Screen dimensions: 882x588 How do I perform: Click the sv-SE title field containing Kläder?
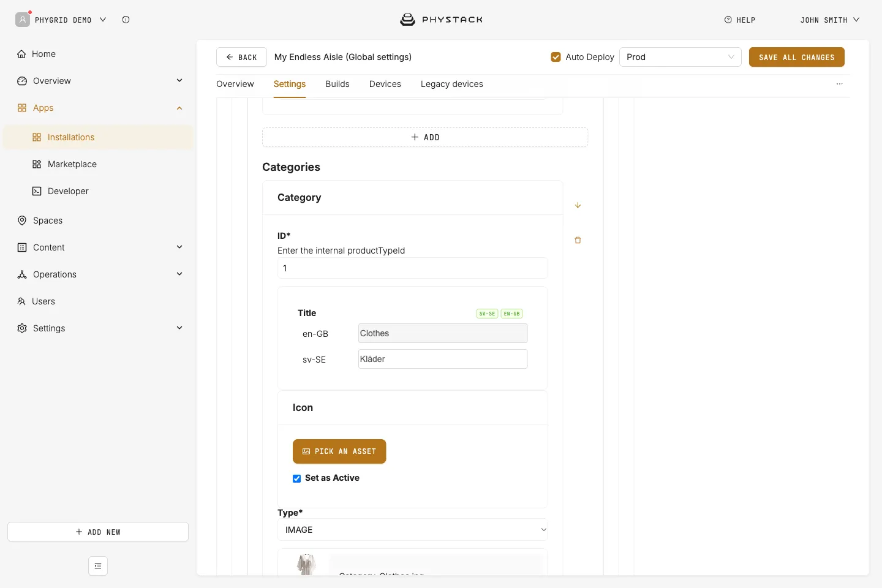point(443,359)
